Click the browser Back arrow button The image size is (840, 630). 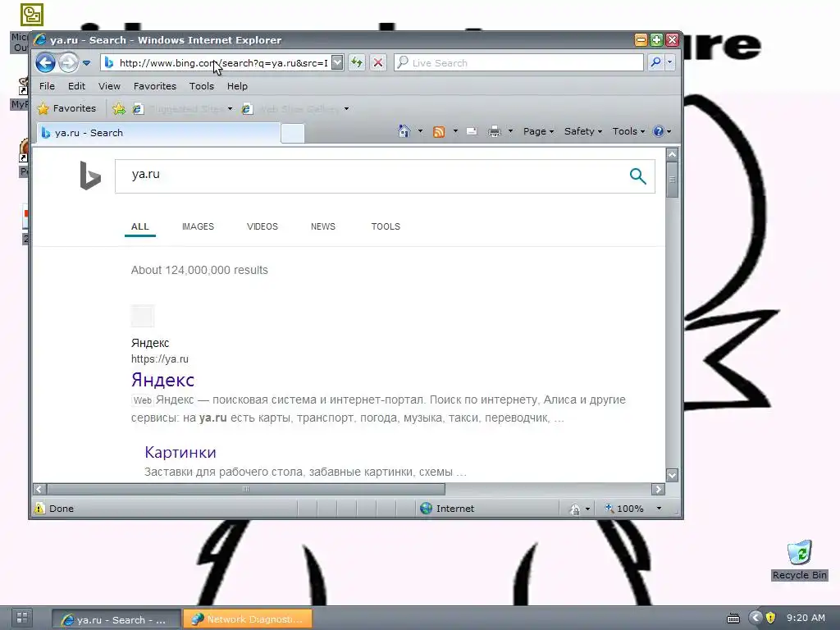(x=46, y=63)
